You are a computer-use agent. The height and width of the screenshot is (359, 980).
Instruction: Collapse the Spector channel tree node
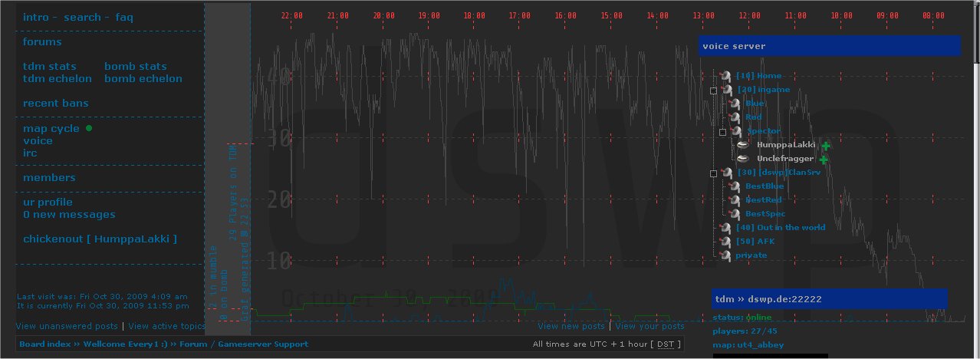tap(722, 132)
